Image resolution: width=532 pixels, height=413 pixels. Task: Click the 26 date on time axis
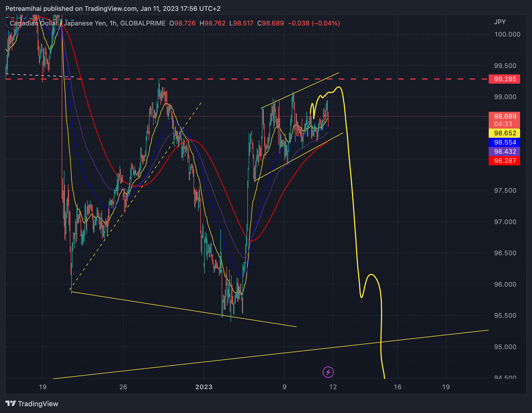point(123,387)
